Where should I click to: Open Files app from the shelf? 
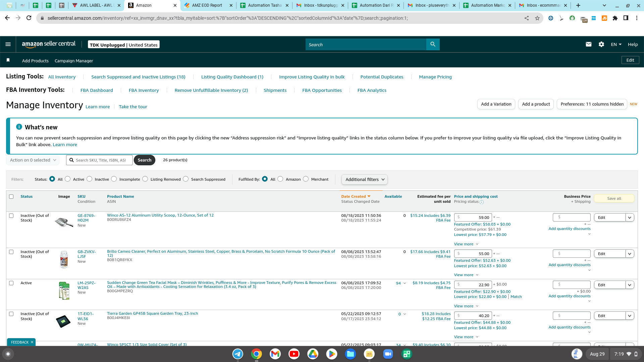coord(351,354)
